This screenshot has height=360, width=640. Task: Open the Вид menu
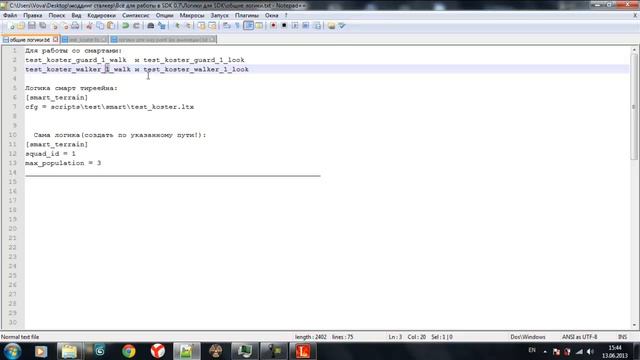[76, 15]
